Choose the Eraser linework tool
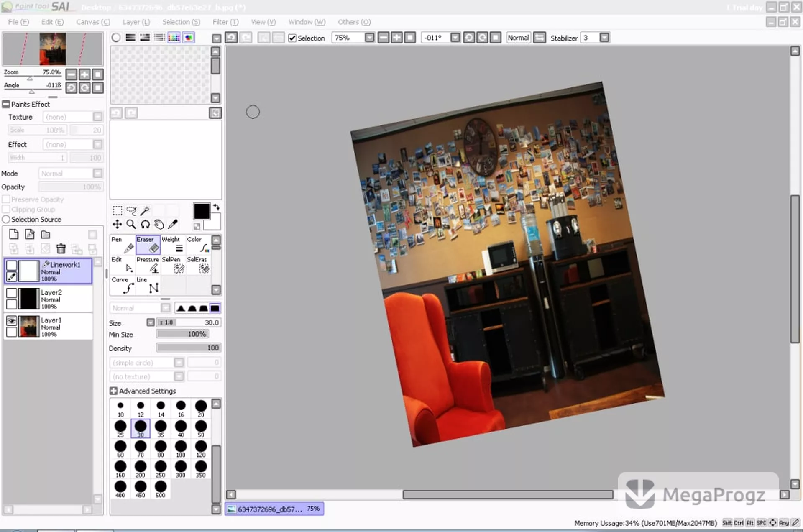803x532 pixels. [x=148, y=245]
